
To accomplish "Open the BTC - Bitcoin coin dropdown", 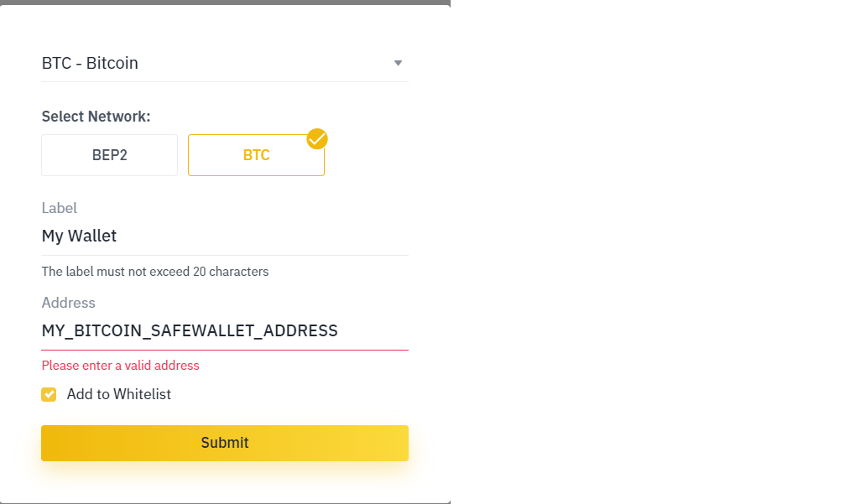I will 225,63.
